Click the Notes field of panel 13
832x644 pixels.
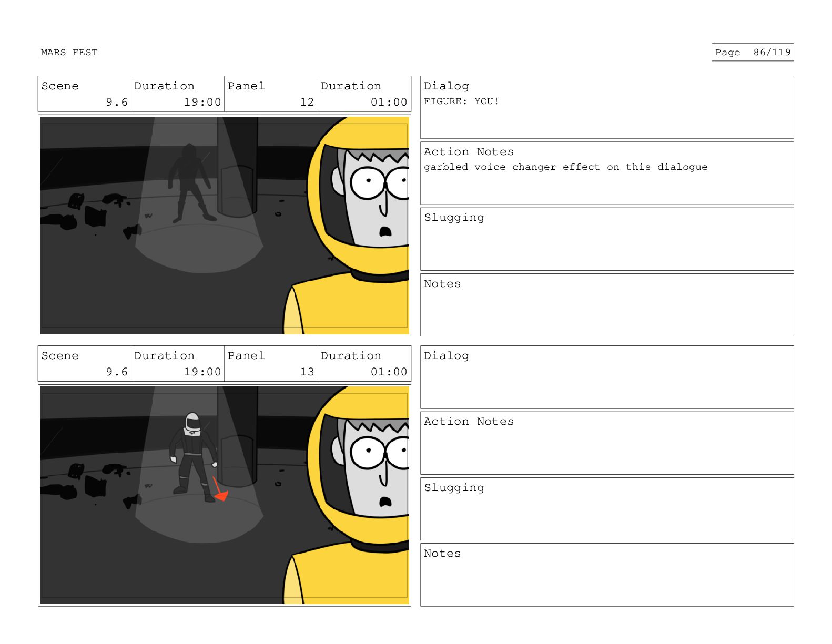click(607, 575)
